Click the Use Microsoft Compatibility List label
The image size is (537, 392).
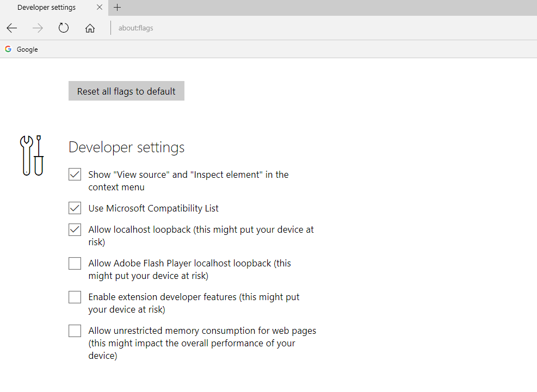[153, 208]
